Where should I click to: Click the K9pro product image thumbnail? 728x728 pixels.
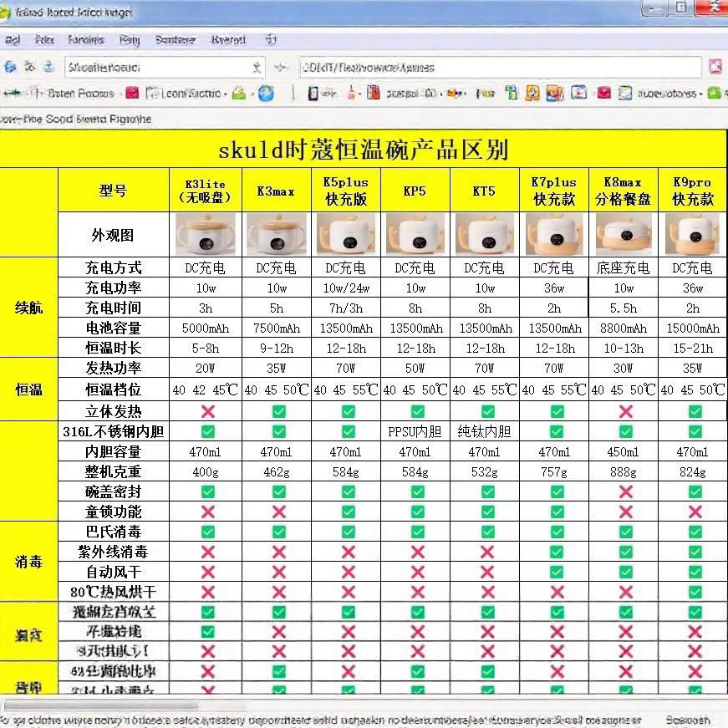click(x=693, y=234)
